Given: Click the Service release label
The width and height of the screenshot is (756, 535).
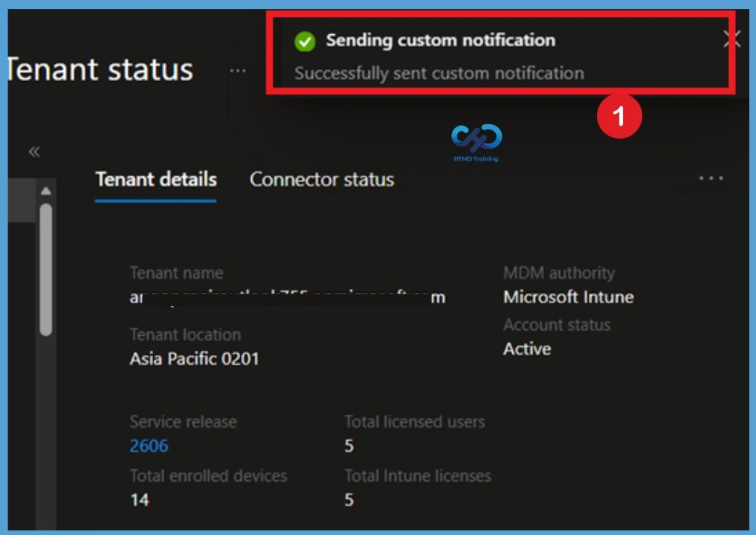Looking at the screenshot, I should pyautogui.click(x=183, y=422).
